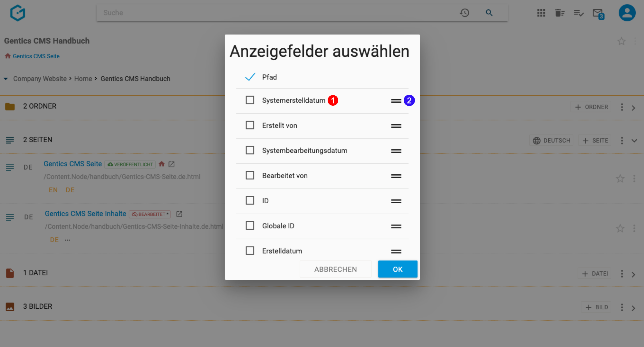Open the wastebin icon in top bar
The image size is (644, 347).
click(x=560, y=13)
